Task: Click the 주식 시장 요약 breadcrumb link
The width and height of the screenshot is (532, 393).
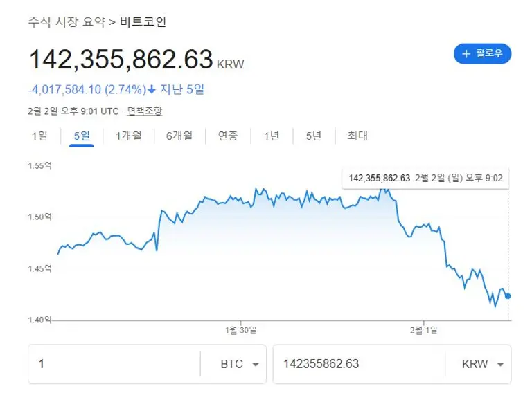Action: tap(66, 21)
